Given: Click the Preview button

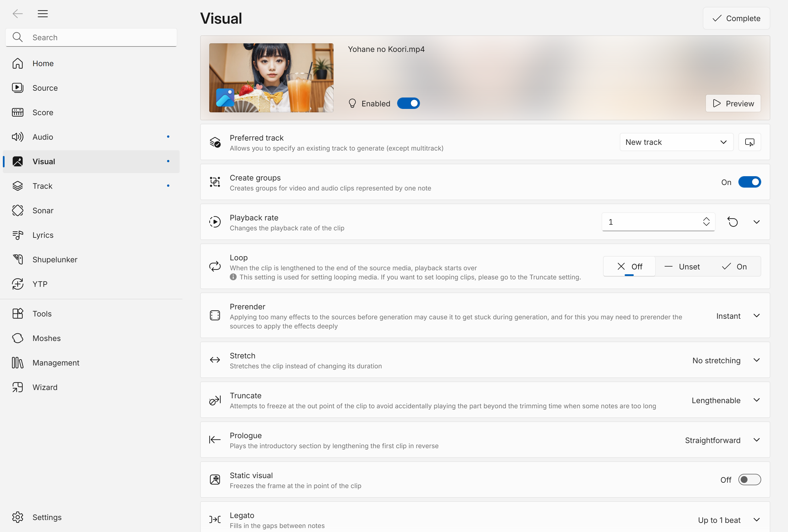Looking at the screenshot, I should [x=733, y=103].
